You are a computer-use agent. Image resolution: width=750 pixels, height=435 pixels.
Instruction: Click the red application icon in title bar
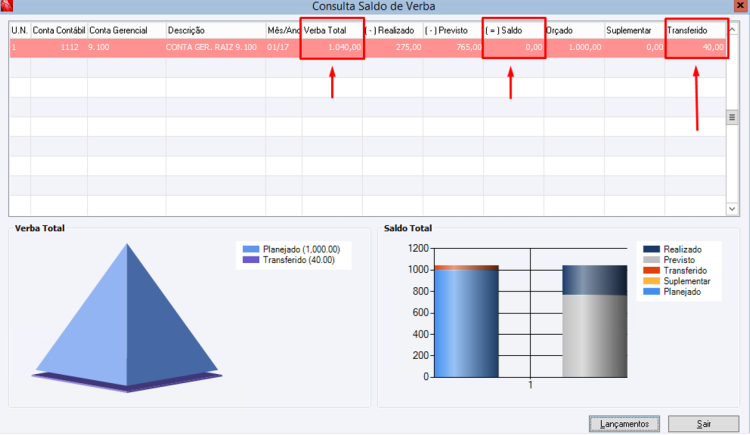(7, 6)
